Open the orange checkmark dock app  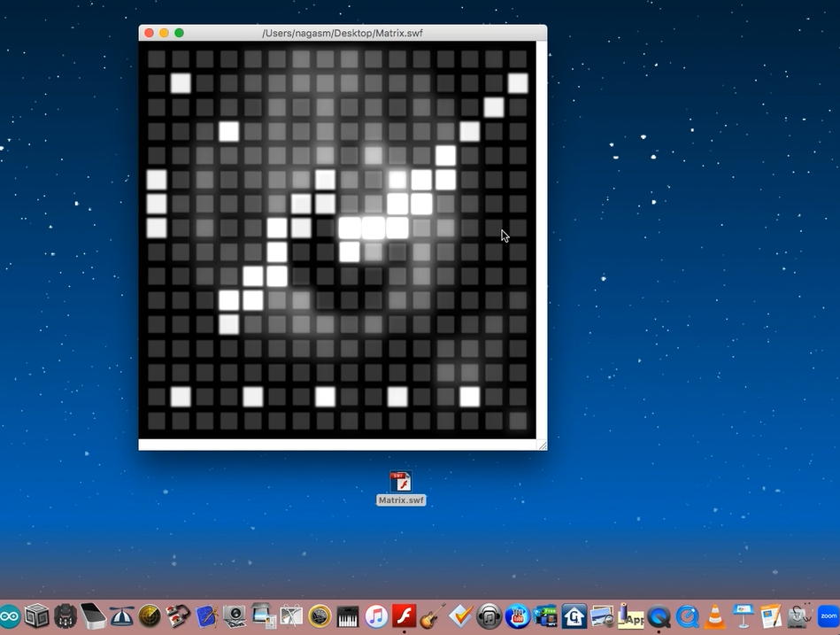(460, 616)
